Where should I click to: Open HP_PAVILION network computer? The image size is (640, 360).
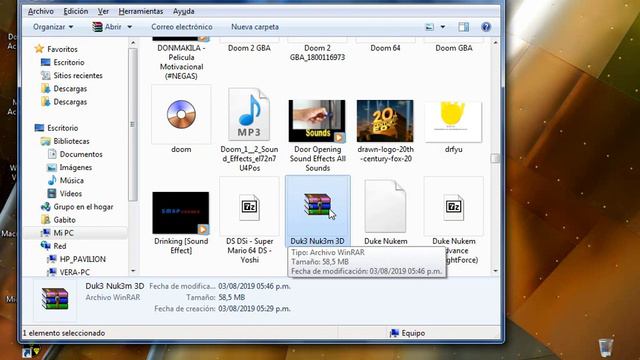click(x=77, y=259)
